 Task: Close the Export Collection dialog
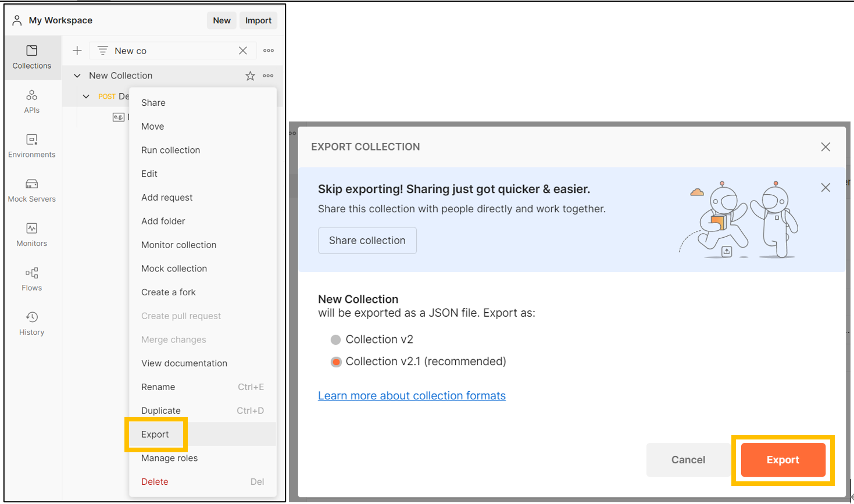pyautogui.click(x=826, y=147)
